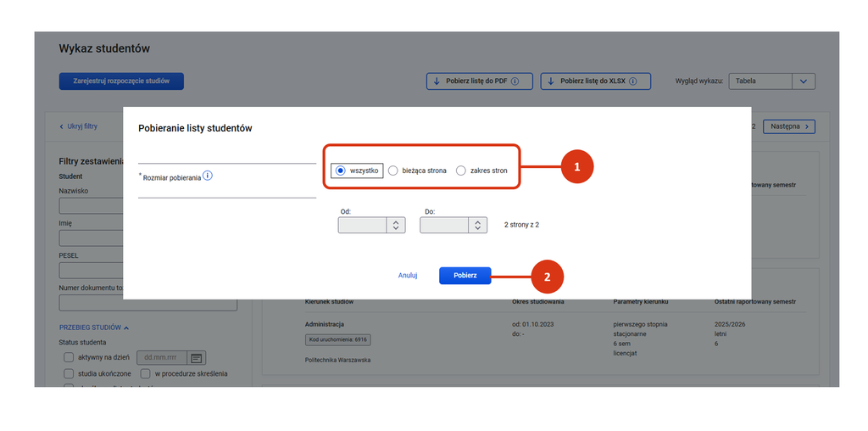Click Zarejestruj rozpoczęcie studiów button
The height and width of the screenshot is (431, 868).
pos(121,81)
